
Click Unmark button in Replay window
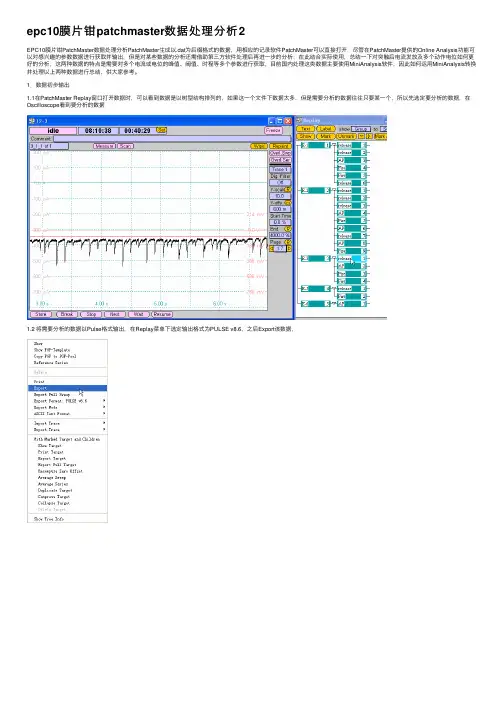coord(346,136)
